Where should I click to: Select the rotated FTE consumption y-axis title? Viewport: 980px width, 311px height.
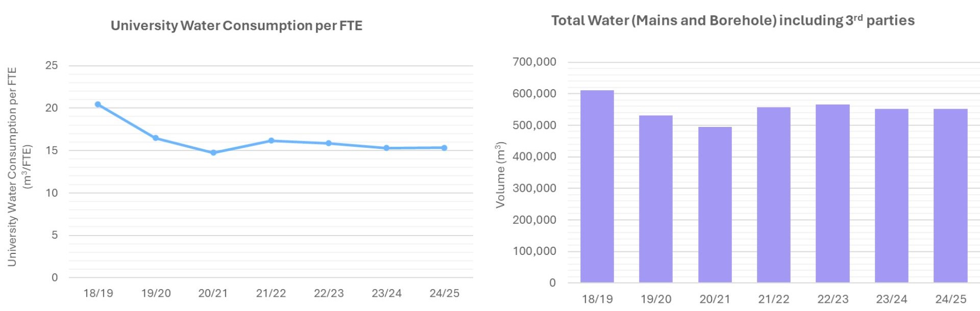click(x=19, y=167)
